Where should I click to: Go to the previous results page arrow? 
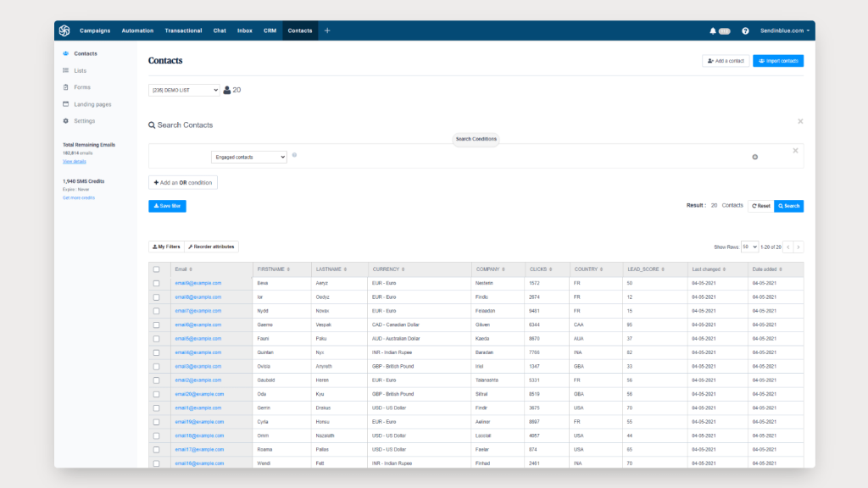point(788,247)
